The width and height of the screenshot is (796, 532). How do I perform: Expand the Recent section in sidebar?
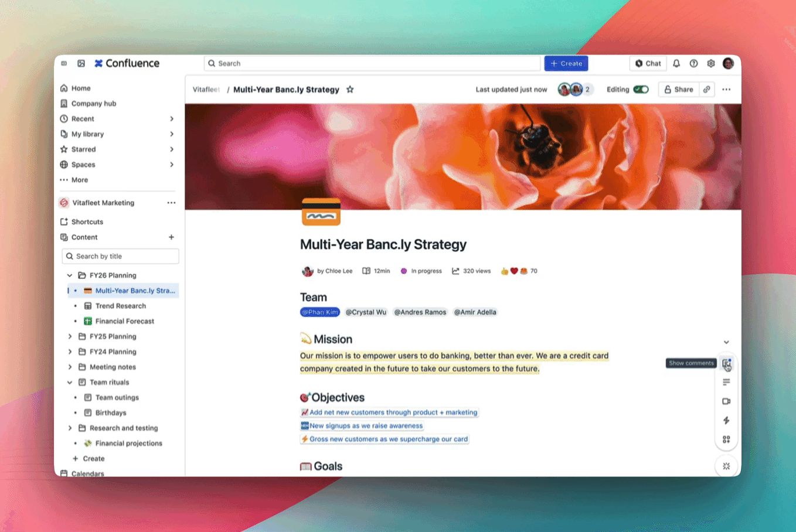pyautogui.click(x=172, y=119)
